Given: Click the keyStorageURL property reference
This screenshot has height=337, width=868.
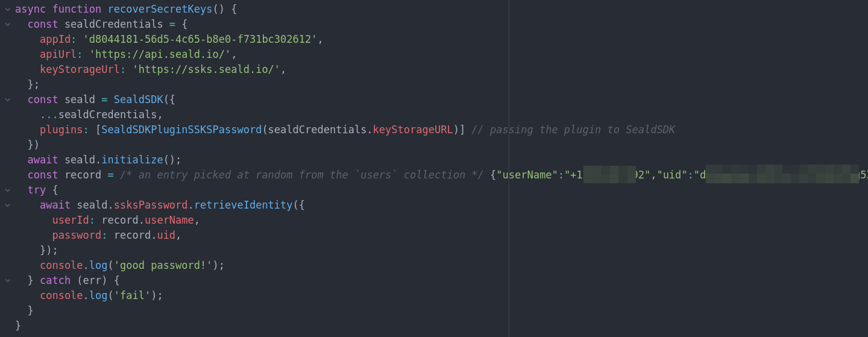Looking at the screenshot, I should [413, 130].
